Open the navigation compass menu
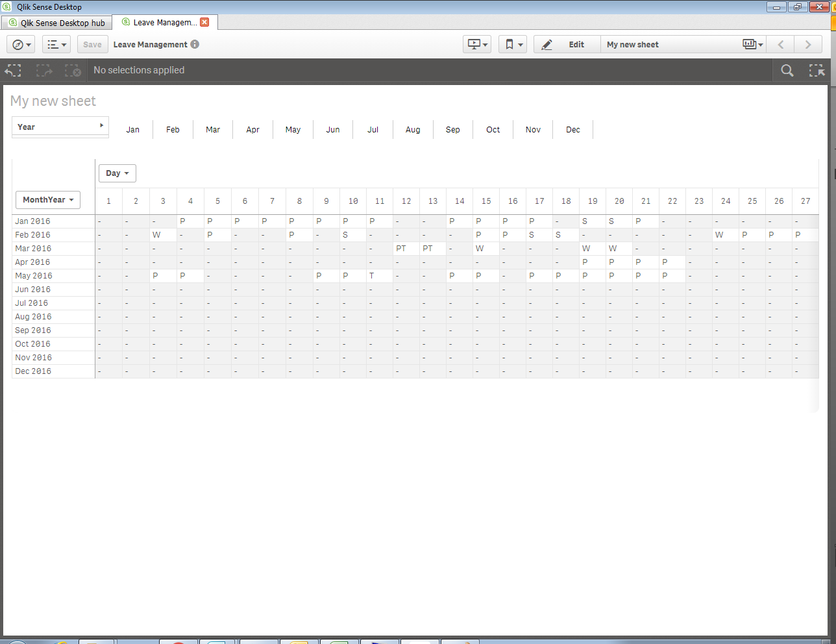Screen dimensions: 836x644 tap(20, 44)
